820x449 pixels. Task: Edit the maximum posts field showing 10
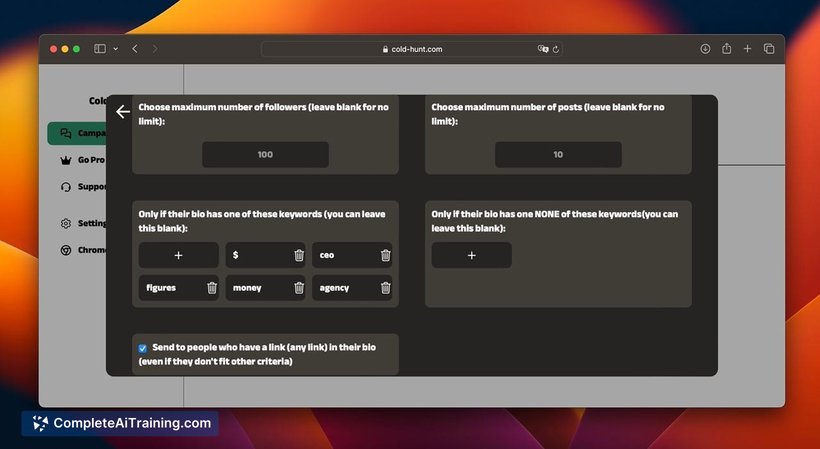[x=559, y=155]
